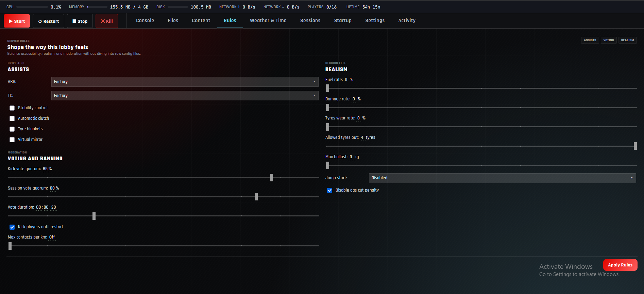Image resolution: width=644 pixels, height=294 pixels.
Task: Enable Stability control checkbox
Action: coord(12,108)
